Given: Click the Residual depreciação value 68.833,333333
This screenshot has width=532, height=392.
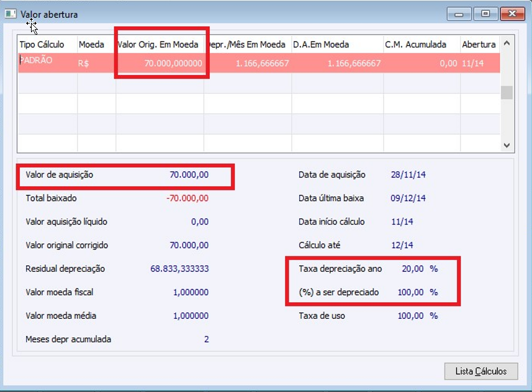Looking at the screenshot, I should pyautogui.click(x=179, y=269).
